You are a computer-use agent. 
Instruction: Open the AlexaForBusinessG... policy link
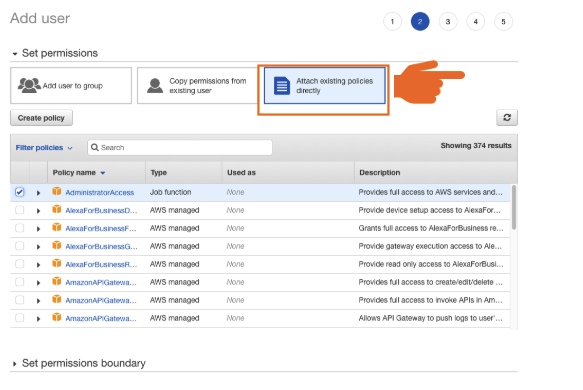[101, 246]
